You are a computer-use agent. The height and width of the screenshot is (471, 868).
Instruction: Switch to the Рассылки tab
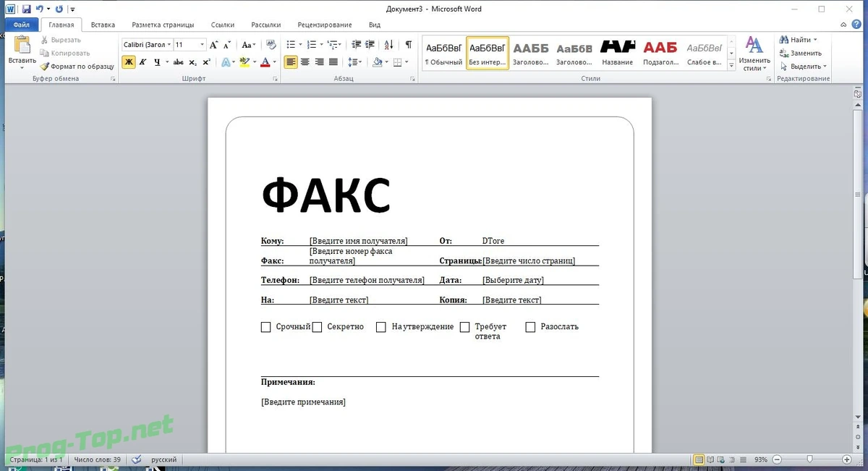click(x=265, y=25)
